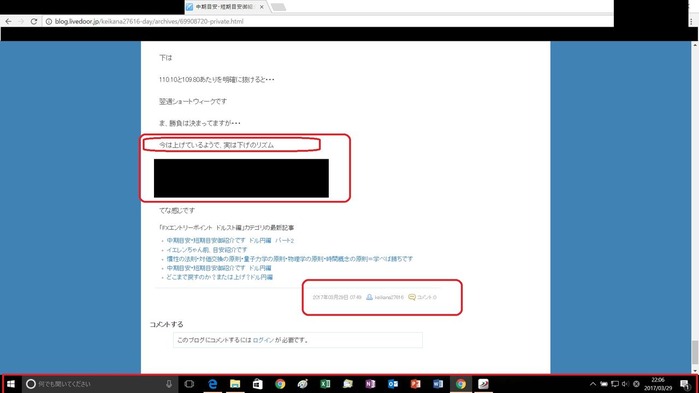View site information icon beside URL
This screenshot has width=699, height=393.
[49, 21]
